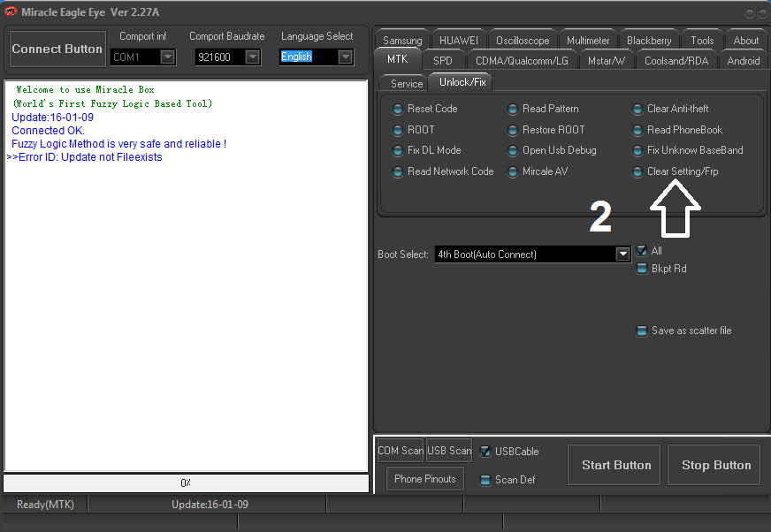The image size is (771, 532).
Task: Click the Update:16-01-09 log line
Action: click(x=53, y=118)
